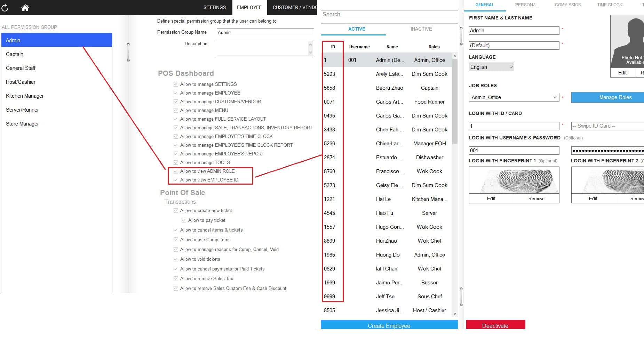The image size is (644, 356).
Task: Toggle Allow to view ADMIN ROLE checkbox
Action: (x=176, y=171)
